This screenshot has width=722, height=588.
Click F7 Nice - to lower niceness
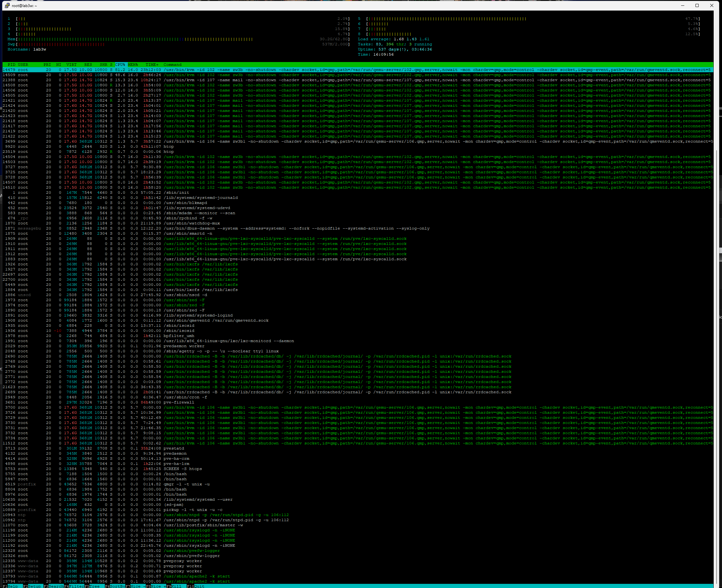(136, 586)
